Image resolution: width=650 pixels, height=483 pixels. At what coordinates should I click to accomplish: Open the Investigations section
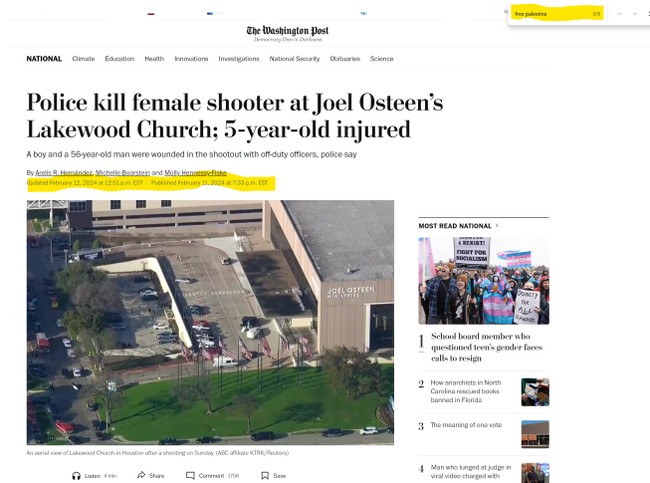coord(239,59)
